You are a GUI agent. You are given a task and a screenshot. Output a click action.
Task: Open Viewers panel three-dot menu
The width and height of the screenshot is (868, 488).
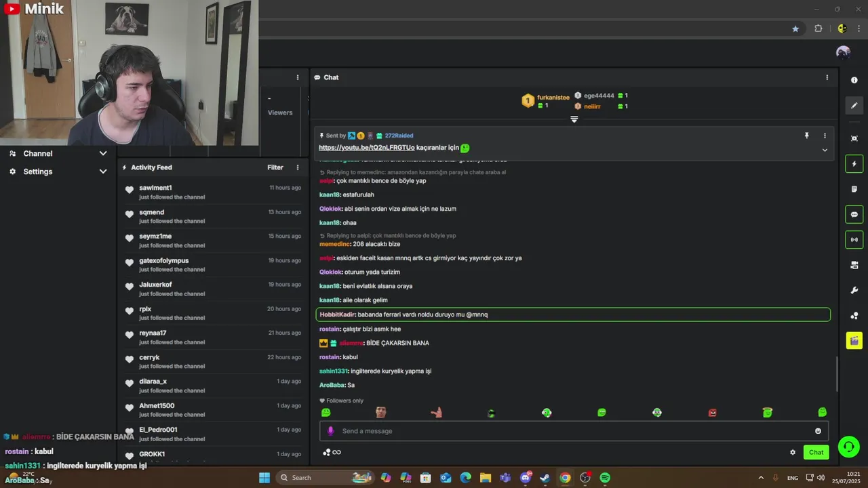coord(297,77)
